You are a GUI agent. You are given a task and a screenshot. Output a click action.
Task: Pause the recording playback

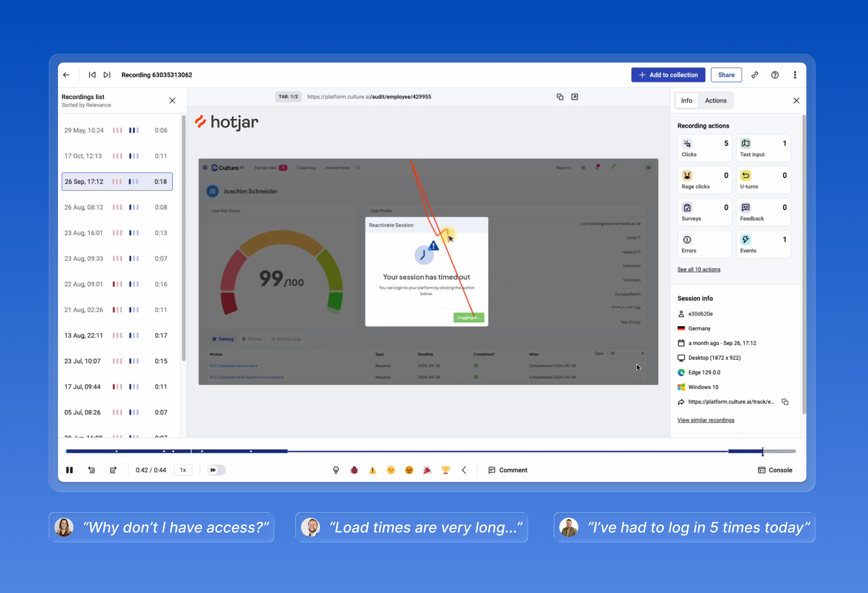point(70,470)
